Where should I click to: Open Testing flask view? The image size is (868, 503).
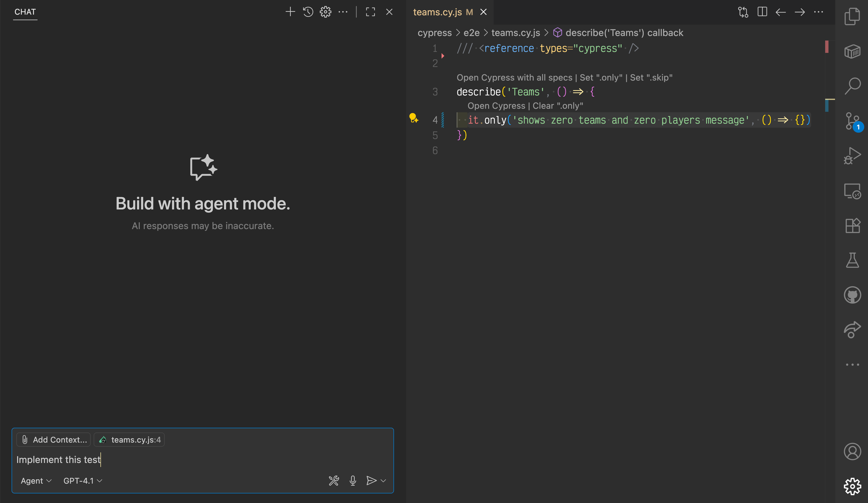click(x=852, y=260)
